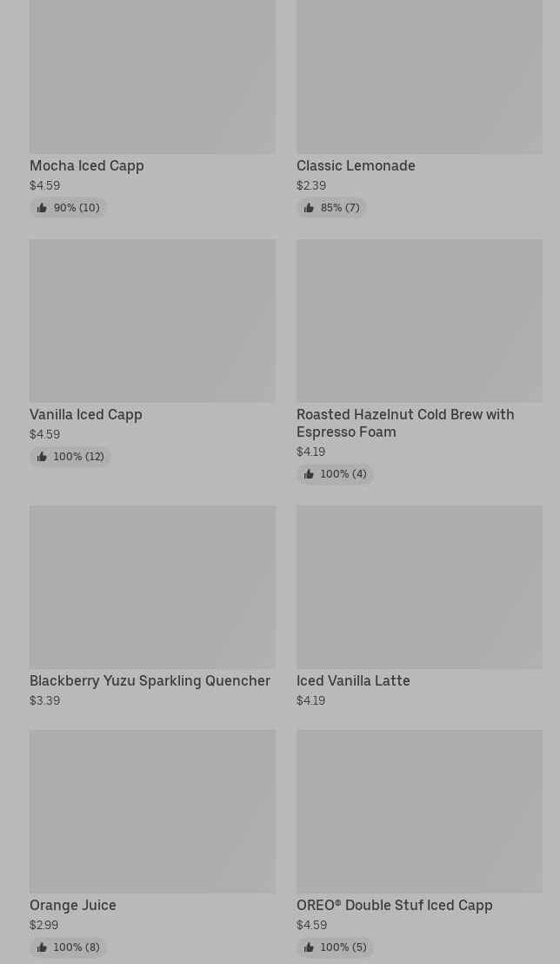Select the Blackberry Yuzu Sparkling Quencher image
The width and height of the screenshot is (560, 964).
(152, 586)
